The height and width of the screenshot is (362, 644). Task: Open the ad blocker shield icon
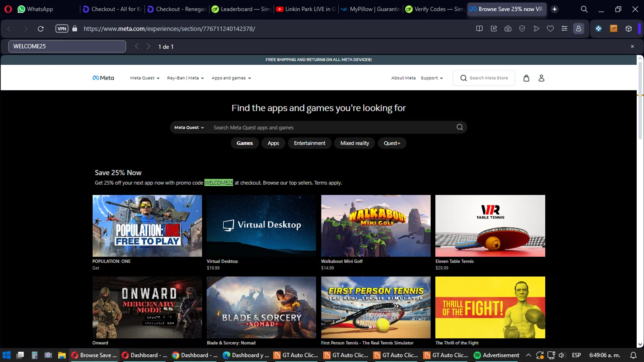(522, 29)
